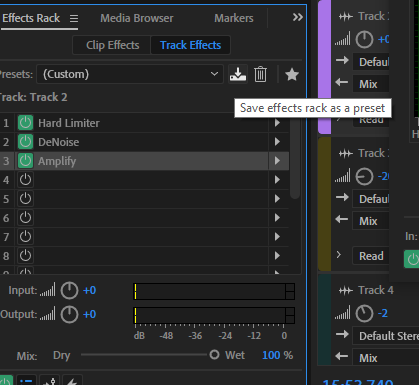This screenshot has width=419, height=385.
Task: Click the input arrow icon on the olive track
Action: pos(342,197)
